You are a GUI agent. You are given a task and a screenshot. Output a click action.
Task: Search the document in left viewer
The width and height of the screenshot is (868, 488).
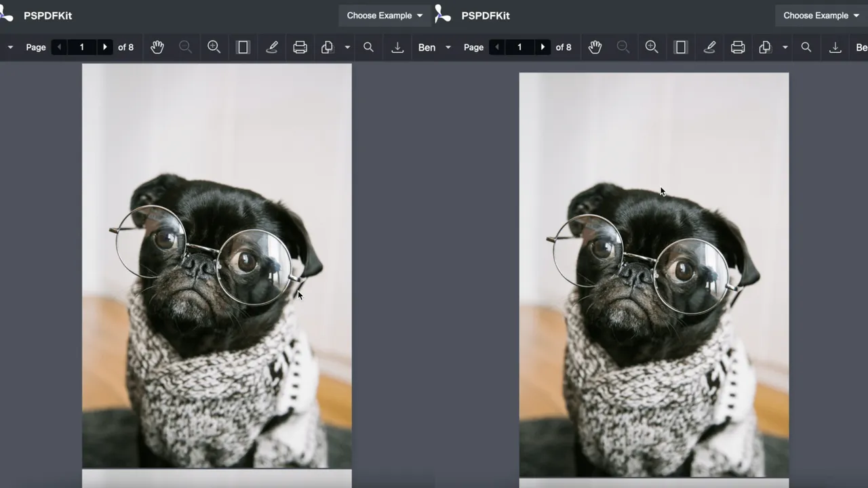[x=368, y=47]
